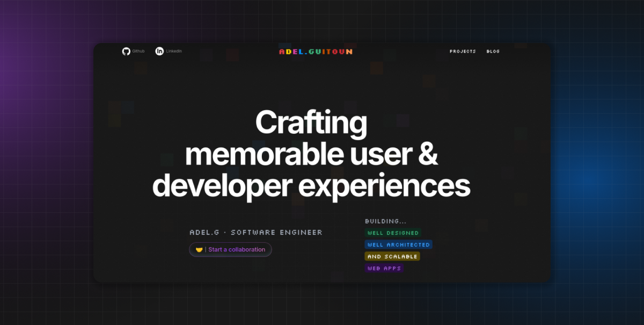Follow the LinkedIn text link
Viewport: 644px width, 325px height.
(174, 51)
